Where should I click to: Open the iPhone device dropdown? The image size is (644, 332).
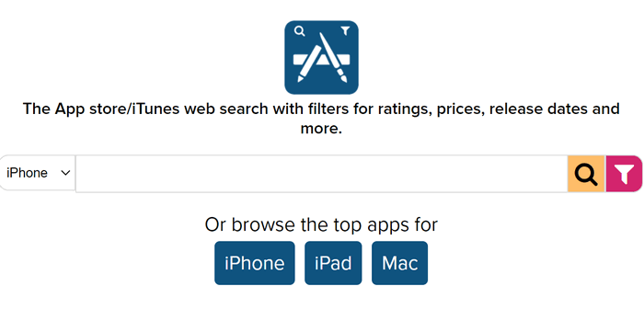tap(38, 173)
